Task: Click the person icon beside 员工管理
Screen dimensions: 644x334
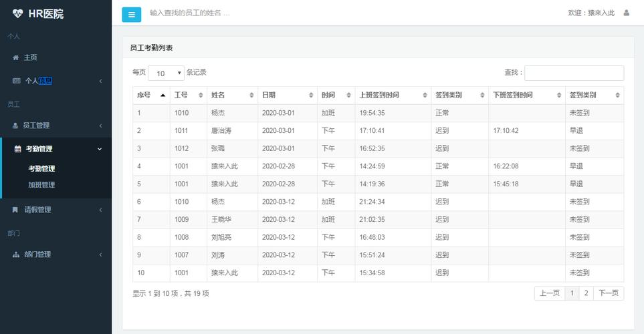Action: tap(15, 126)
